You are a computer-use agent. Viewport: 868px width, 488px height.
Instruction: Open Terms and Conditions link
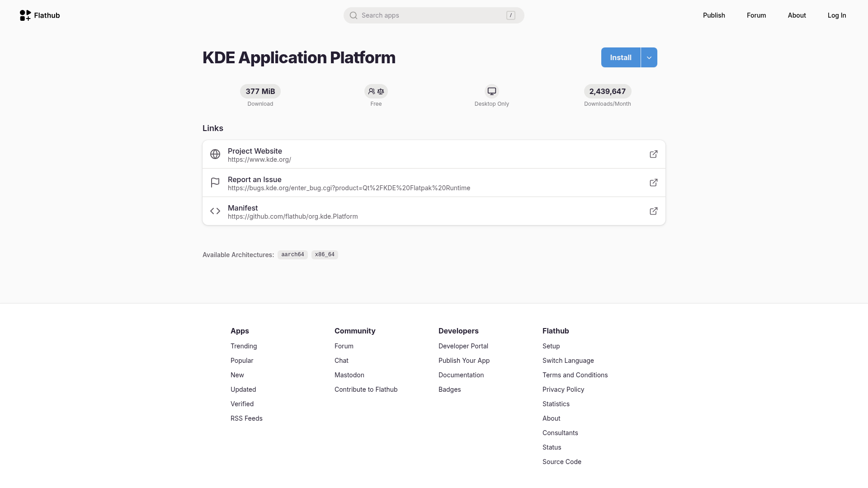pos(575,375)
